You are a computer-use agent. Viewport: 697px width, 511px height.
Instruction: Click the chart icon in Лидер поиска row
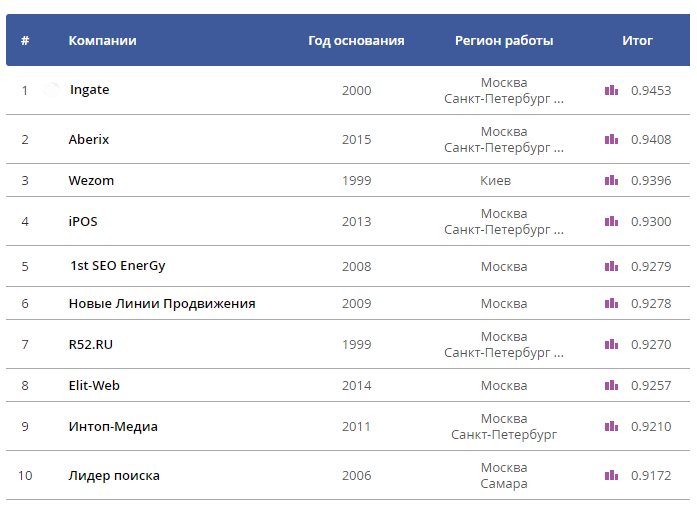611,475
